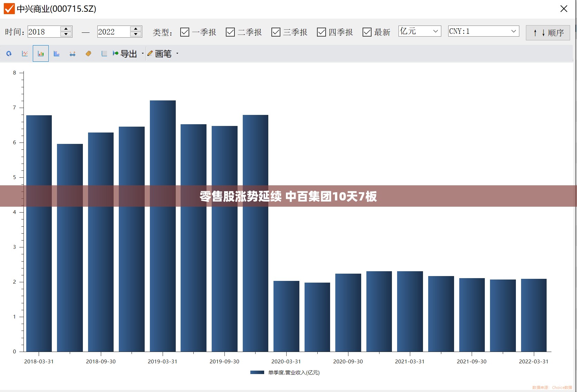Image resolution: width=577 pixels, height=392 pixels.
Task: Click the 顺序 sort order button
Action: [548, 33]
